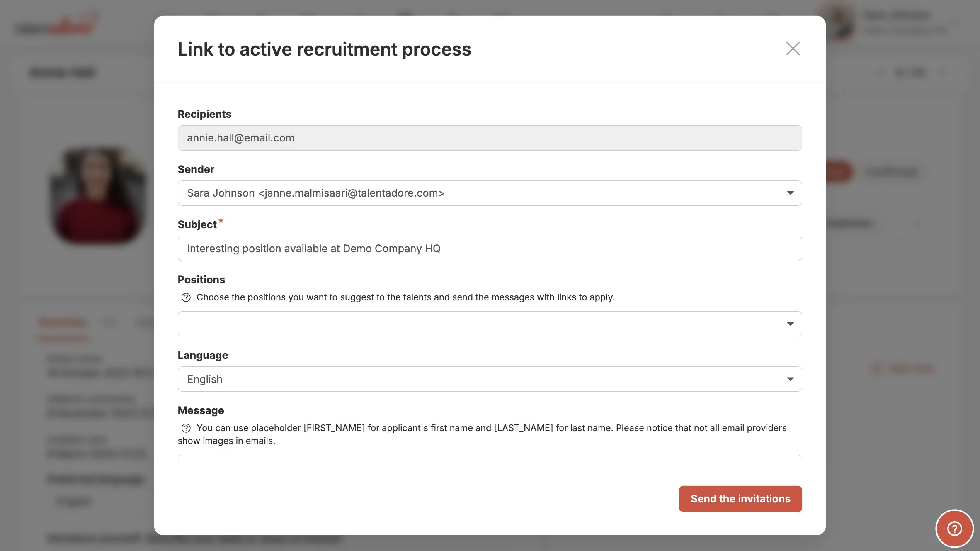Click the Sender label above the dropdown
Screen dimensions: 980x551
196,169
